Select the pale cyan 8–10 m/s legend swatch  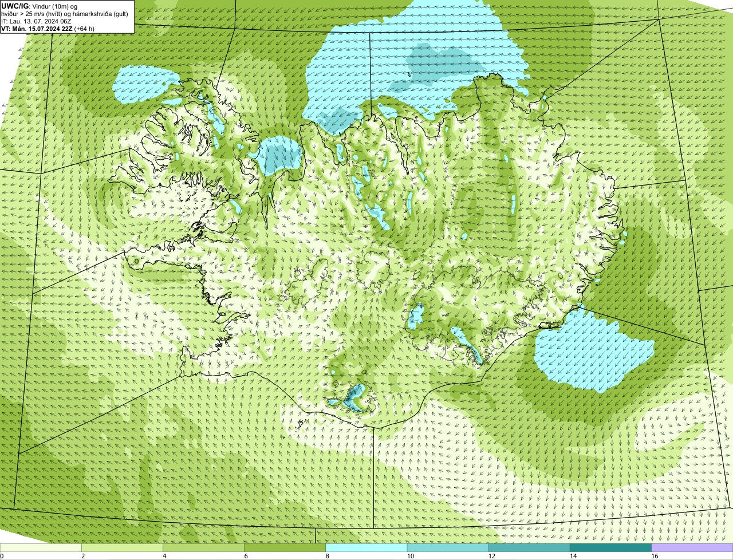[x=366, y=547]
